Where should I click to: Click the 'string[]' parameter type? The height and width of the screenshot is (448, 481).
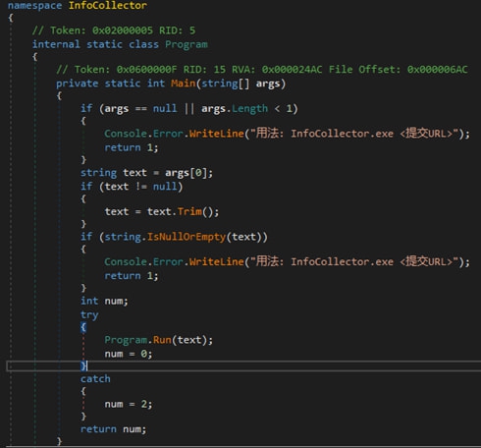(225, 84)
